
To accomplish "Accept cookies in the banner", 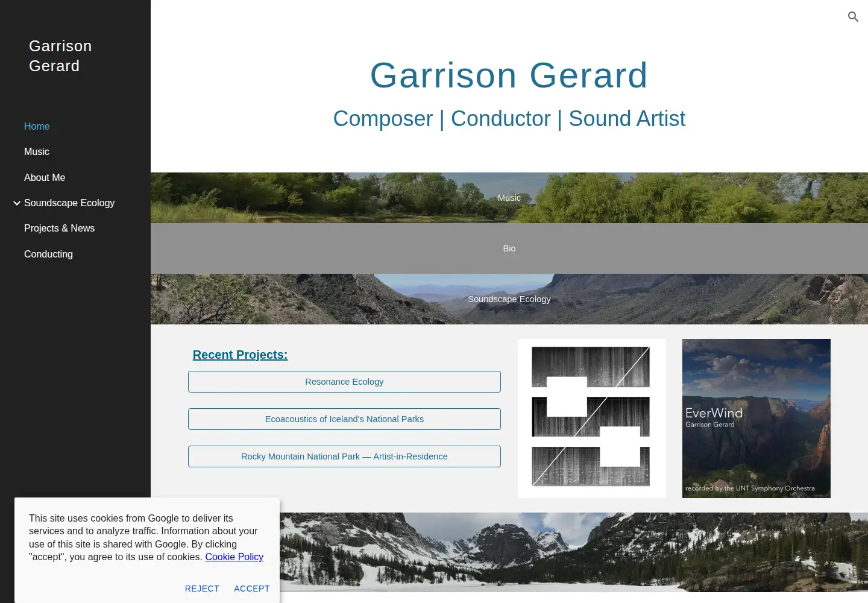I will point(252,589).
